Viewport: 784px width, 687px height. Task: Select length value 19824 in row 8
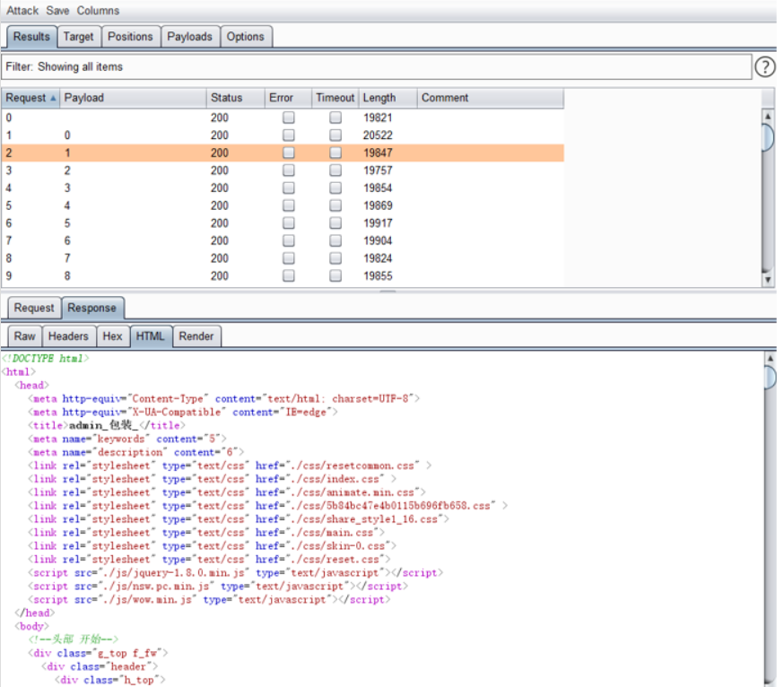point(378,258)
